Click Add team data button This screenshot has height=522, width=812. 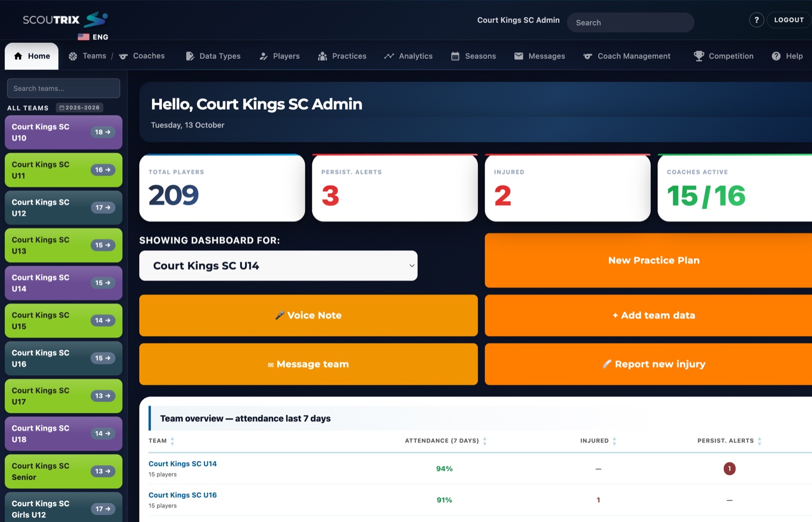pyautogui.click(x=654, y=316)
